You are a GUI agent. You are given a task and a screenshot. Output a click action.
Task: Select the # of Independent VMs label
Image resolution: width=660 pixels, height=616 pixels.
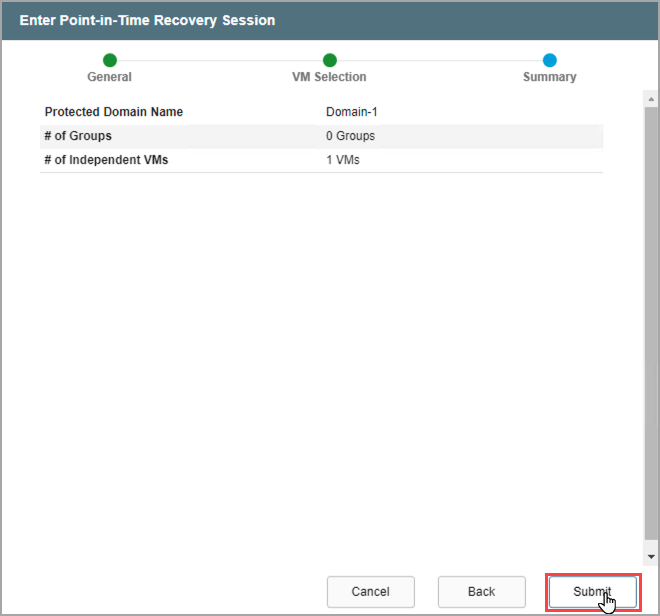[106, 160]
